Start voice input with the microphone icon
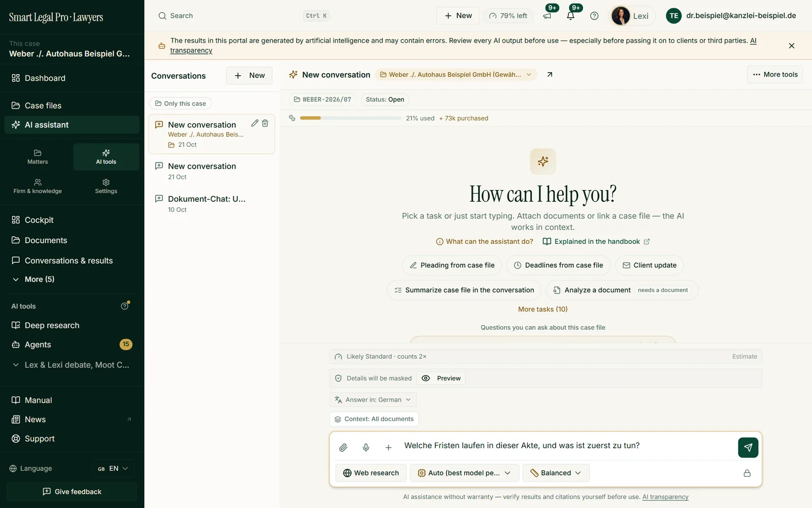 click(366, 448)
